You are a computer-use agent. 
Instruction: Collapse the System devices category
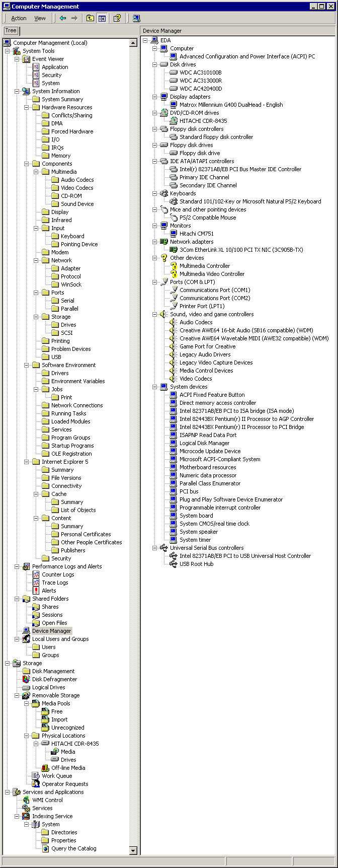click(155, 387)
